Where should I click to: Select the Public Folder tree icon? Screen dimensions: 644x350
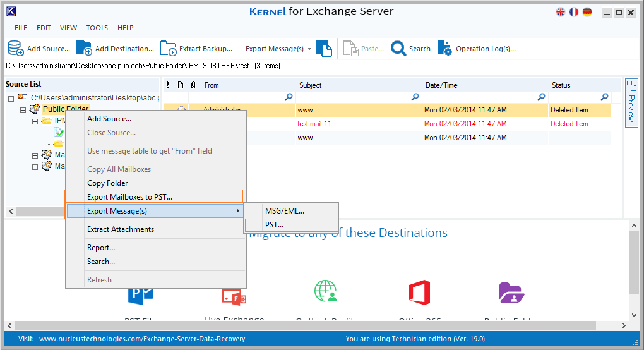click(35, 109)
